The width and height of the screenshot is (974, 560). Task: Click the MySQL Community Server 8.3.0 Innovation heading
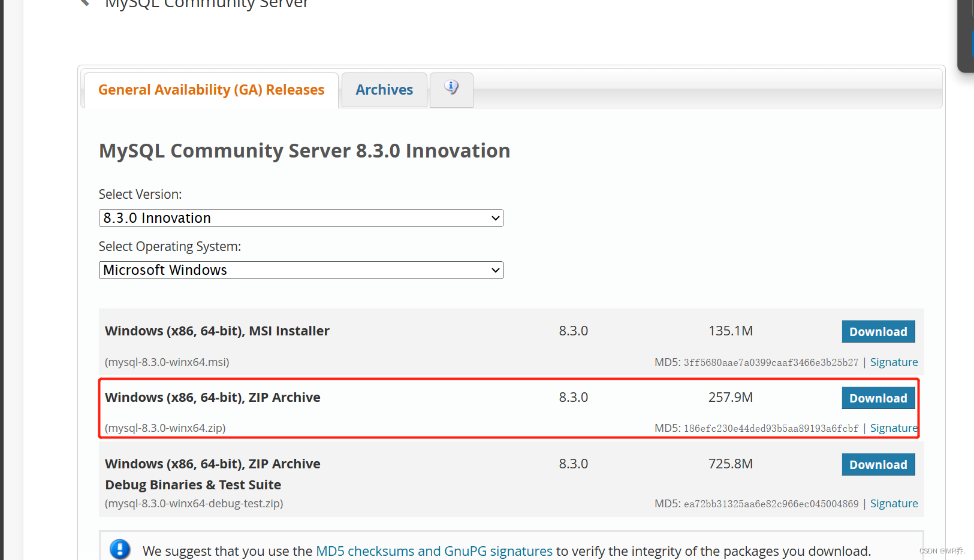[304, 150]
